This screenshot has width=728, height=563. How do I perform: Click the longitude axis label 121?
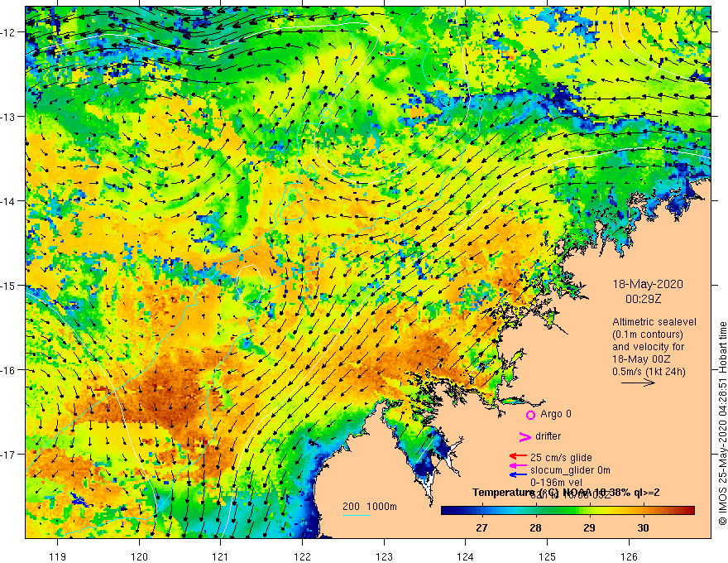pyautogui.click(x=221, y=556)
